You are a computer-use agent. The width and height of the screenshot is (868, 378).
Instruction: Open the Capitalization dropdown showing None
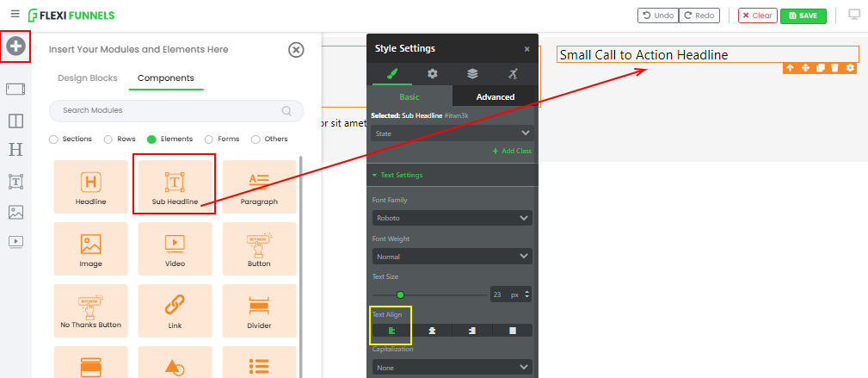452,367
